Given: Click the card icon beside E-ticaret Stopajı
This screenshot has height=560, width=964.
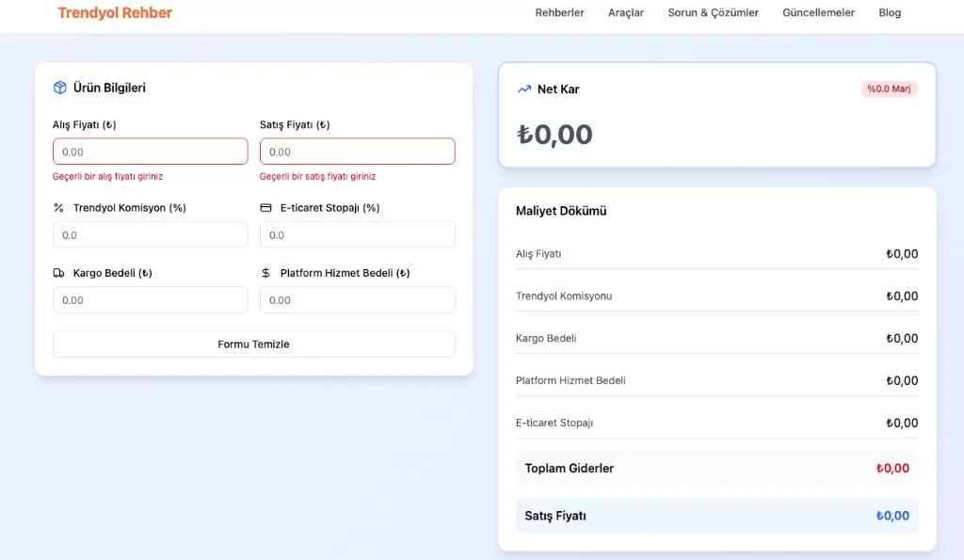Looking at the screenshot, I should (x=265, y=208).
